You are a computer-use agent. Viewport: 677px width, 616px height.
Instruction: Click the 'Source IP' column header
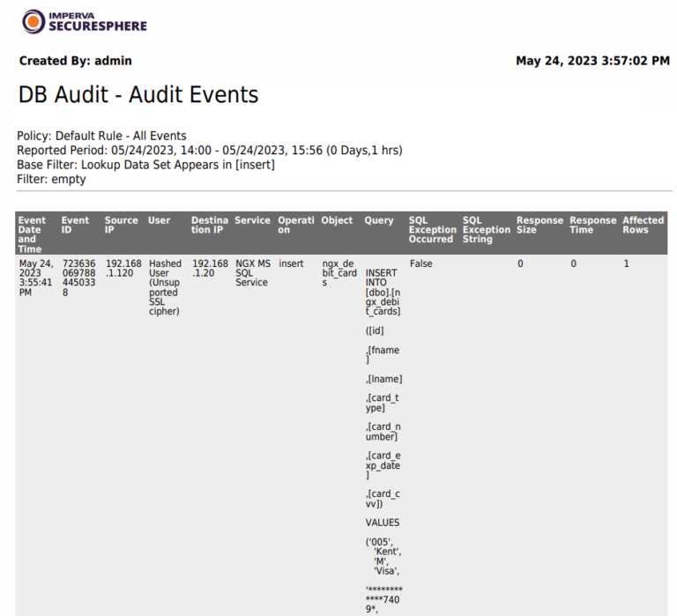coord(121,226)
